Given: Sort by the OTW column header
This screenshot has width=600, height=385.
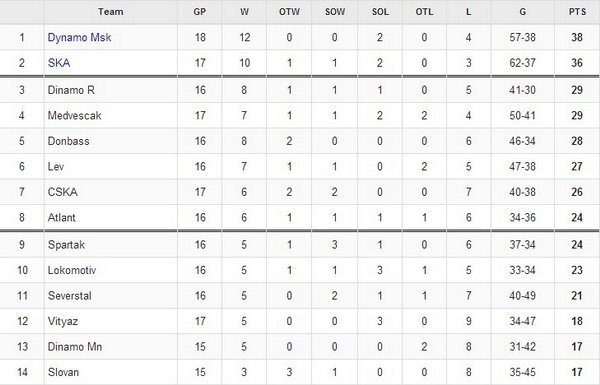Looking at the screenshot, I should click(289, 12).
